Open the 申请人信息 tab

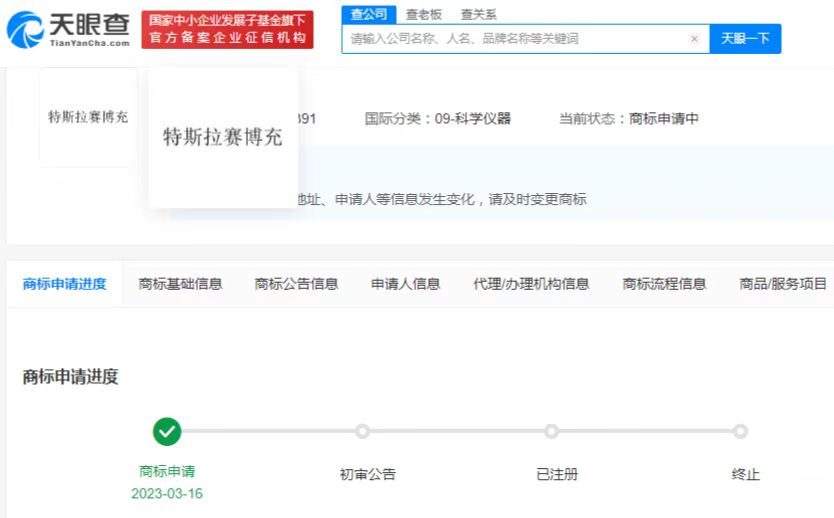tap(405, 284)
